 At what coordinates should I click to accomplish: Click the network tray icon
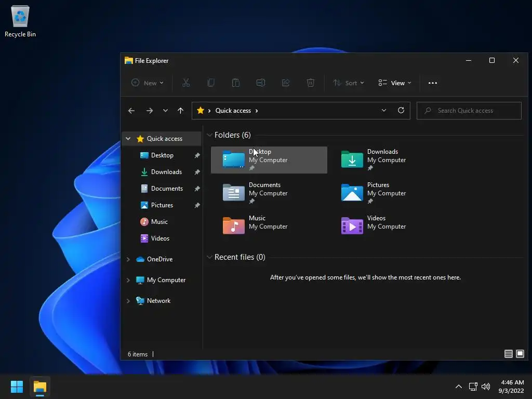(x=473, y=387)
